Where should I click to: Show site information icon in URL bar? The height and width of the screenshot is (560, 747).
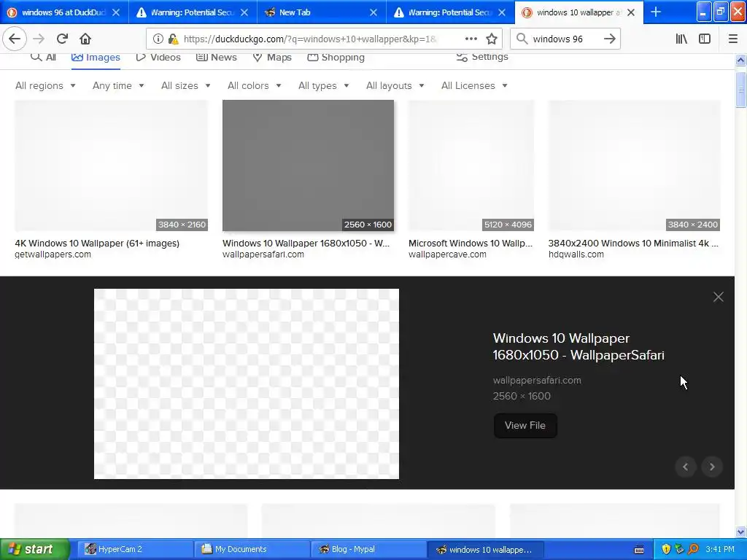(158, 39)
